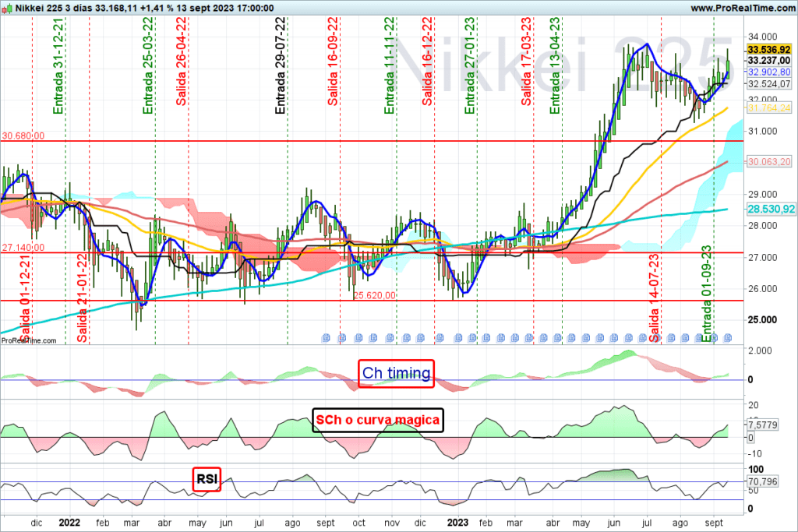The image size is (798, 532).
Task: Select the Salida 16-09-22 marker
Action: pos(333,62)
